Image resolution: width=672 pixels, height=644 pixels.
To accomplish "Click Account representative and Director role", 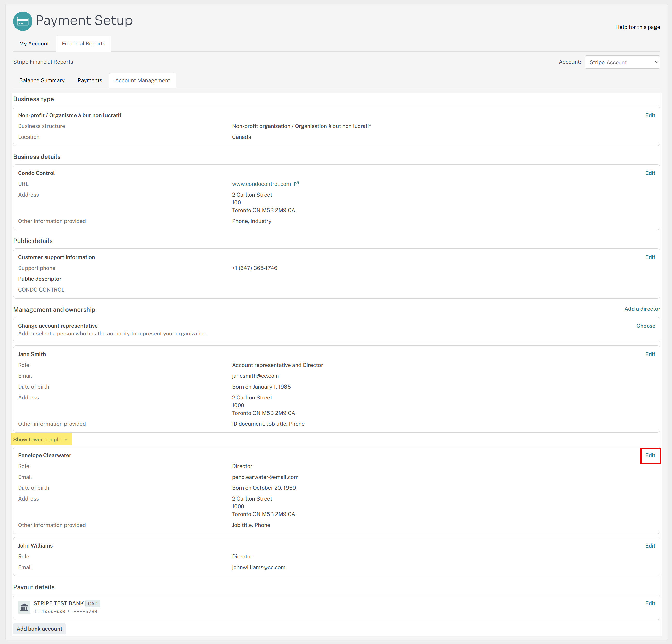I will [277, 365].
